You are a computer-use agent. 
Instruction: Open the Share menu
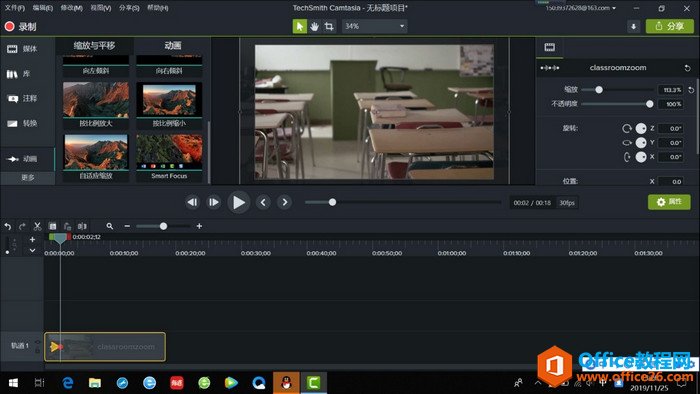tap(129, 8)
